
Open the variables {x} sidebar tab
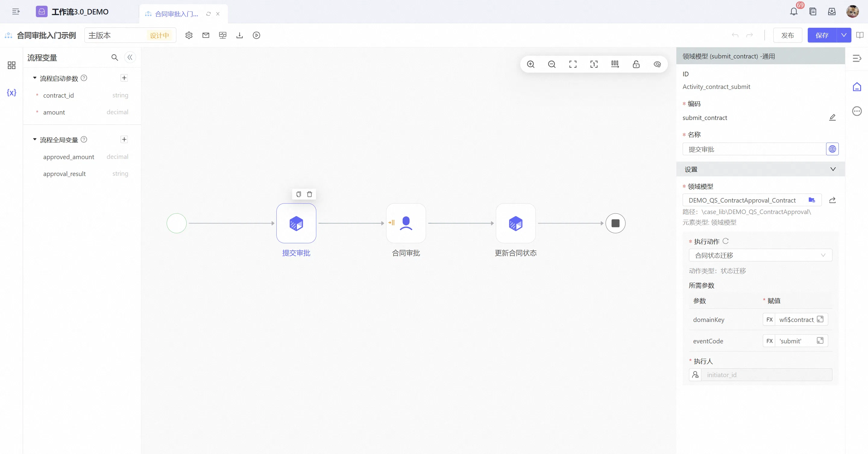11,93
